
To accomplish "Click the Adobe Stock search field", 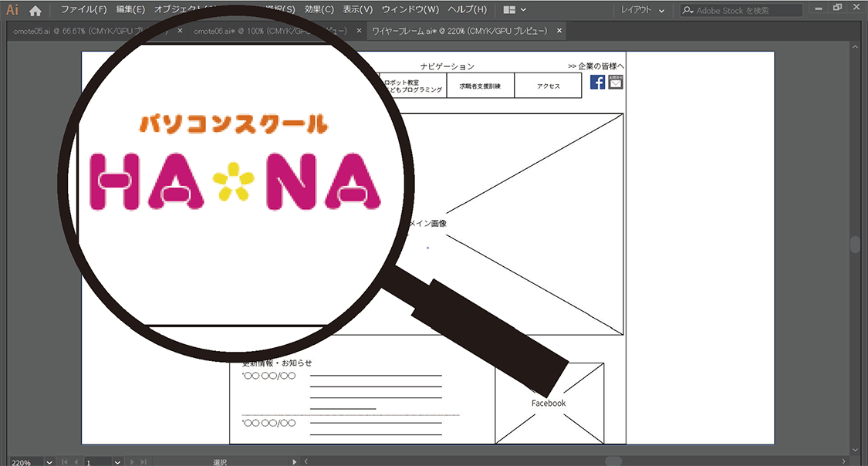I will (741, 10).
